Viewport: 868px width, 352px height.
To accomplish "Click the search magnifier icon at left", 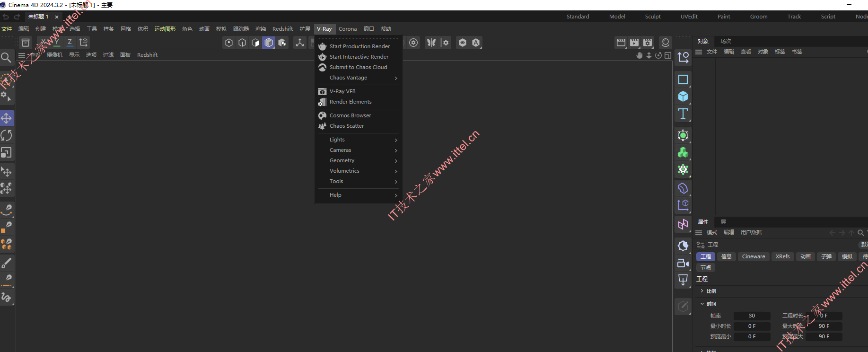I will [6, 58].
